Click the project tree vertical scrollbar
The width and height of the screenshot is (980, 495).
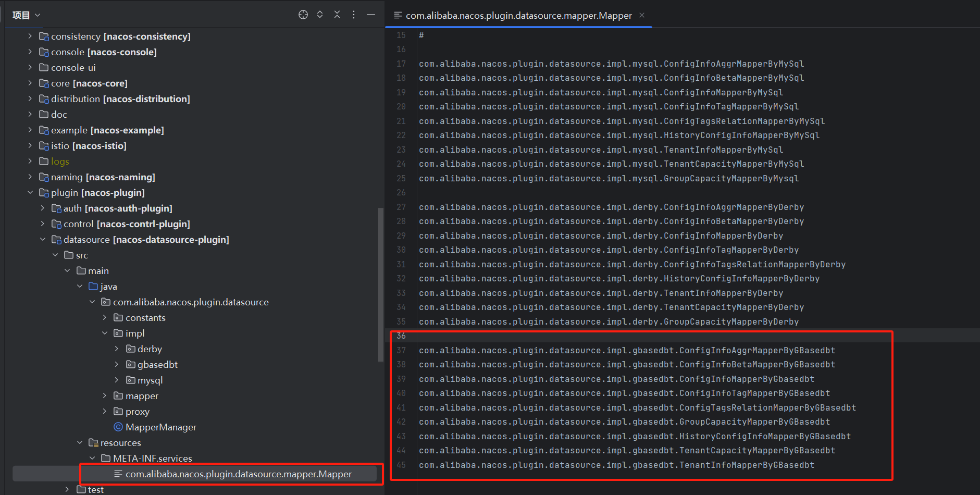click(x=380, y=284)
